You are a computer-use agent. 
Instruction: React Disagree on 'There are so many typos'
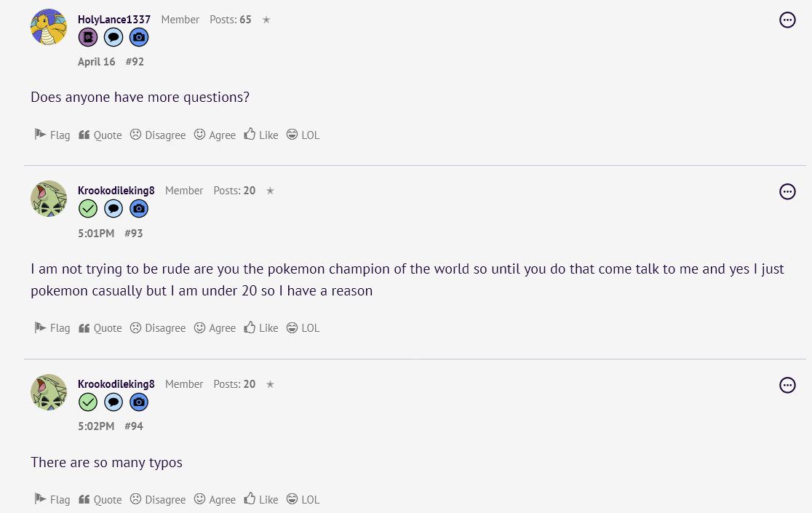(158, 499)
